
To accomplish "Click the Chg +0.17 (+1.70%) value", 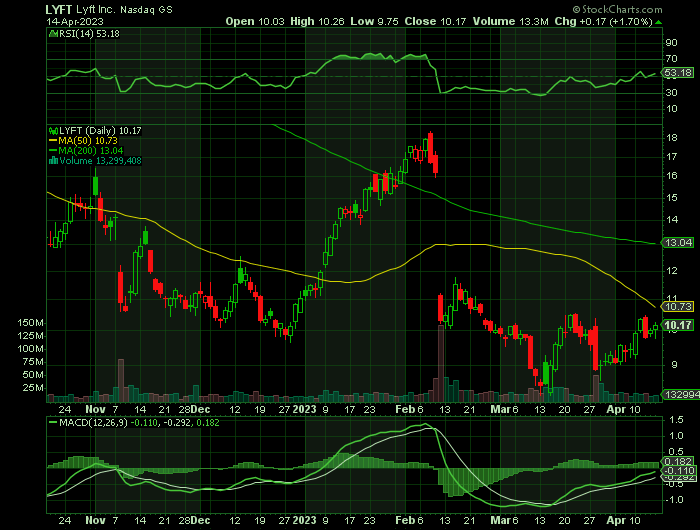I will tap(604, 21).
